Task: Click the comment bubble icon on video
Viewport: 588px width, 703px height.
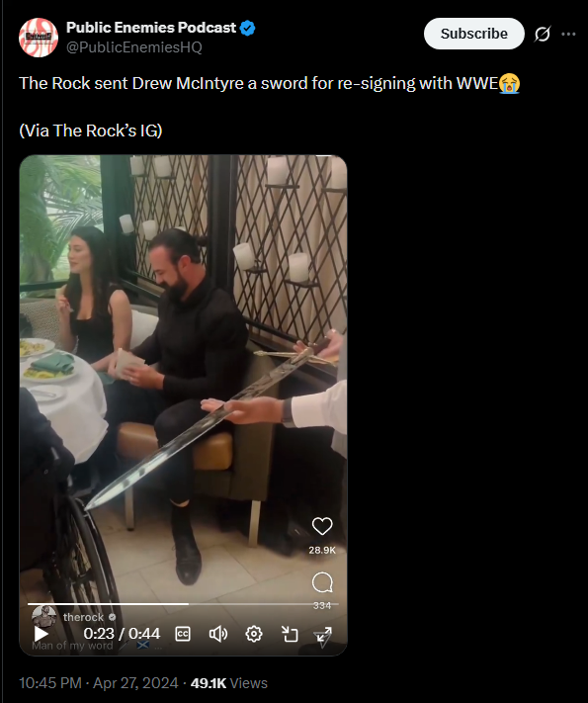Action: pos(322,582)
